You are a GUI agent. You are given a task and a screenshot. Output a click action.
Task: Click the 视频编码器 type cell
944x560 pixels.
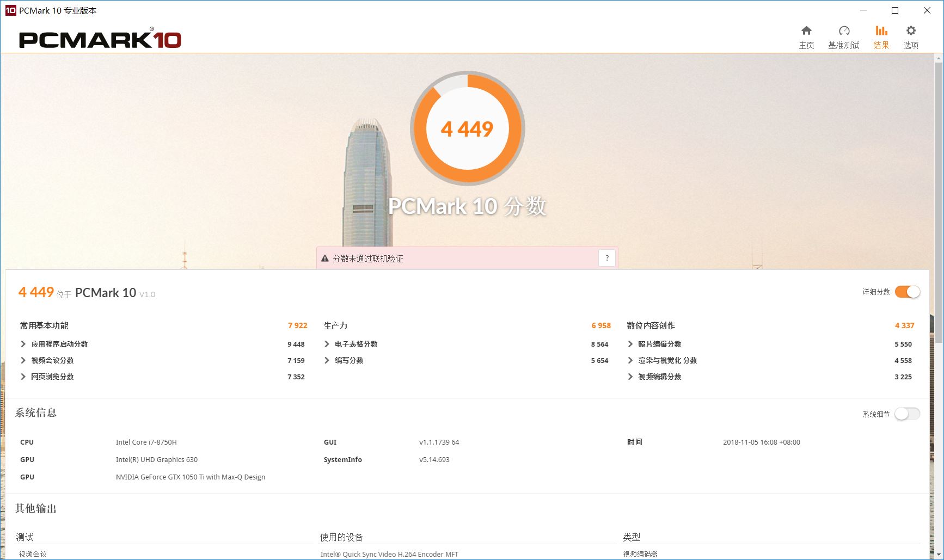pyautogui.click(x=640, y=554)
